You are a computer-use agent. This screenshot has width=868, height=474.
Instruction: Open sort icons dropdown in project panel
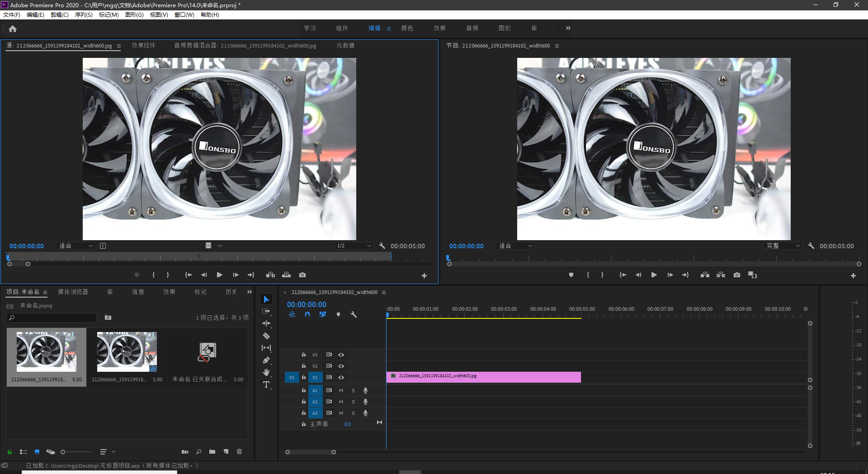108,451
